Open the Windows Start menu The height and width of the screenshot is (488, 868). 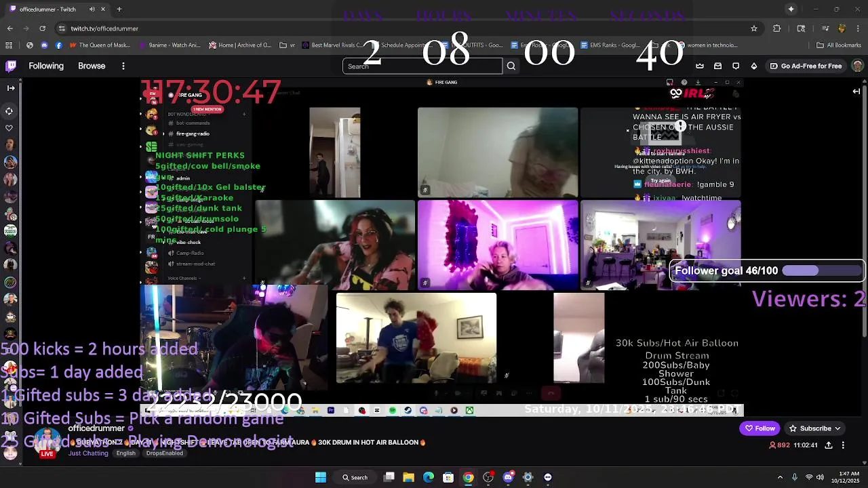pyautogui.click(x=321, y=477)
